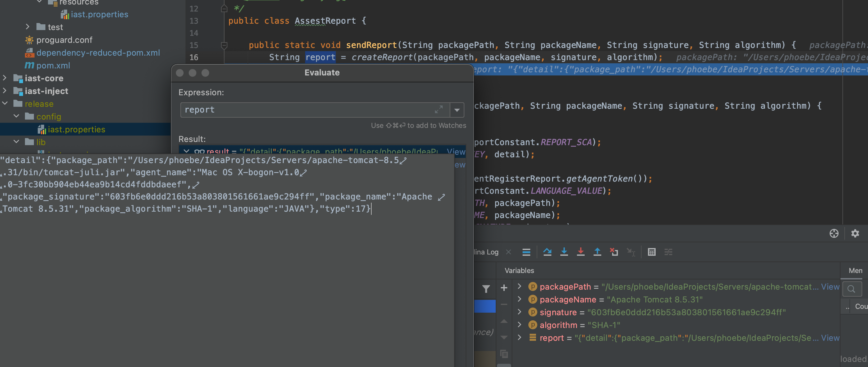Image resolution: width=868 pixels, height=367 pixels.
Task: Close the Catalina Log tab
Action: 509,252
